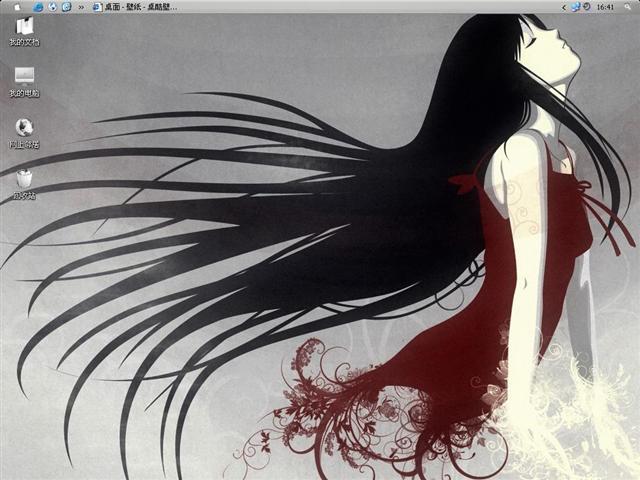
Task: Show hidden tray icons with the left arrow
Action: pos(564,7)
